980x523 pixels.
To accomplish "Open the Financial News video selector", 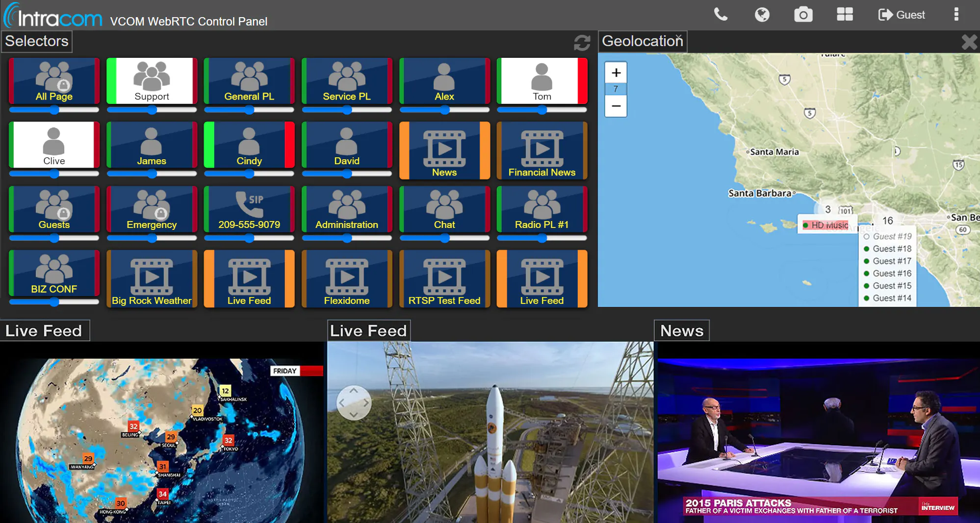I will point(542,150).
